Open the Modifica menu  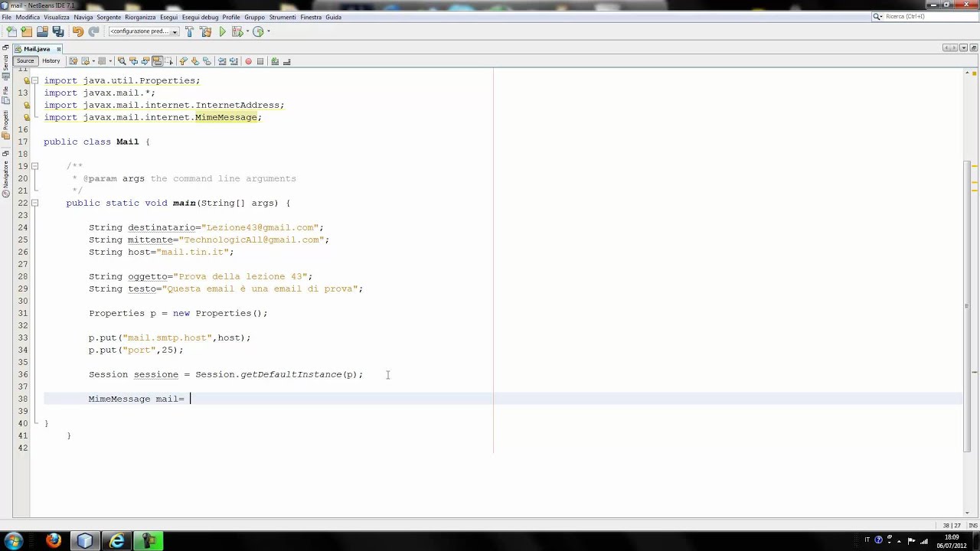[x=28, y=17]
